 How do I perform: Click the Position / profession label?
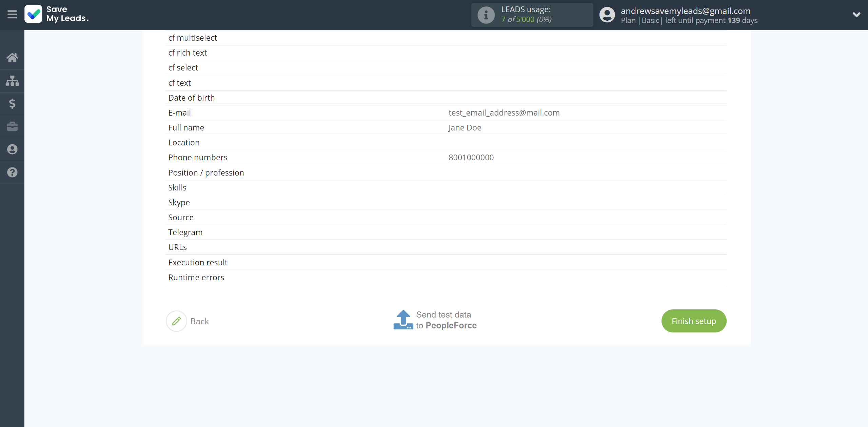pyautogui.click(x=206, y=172)
